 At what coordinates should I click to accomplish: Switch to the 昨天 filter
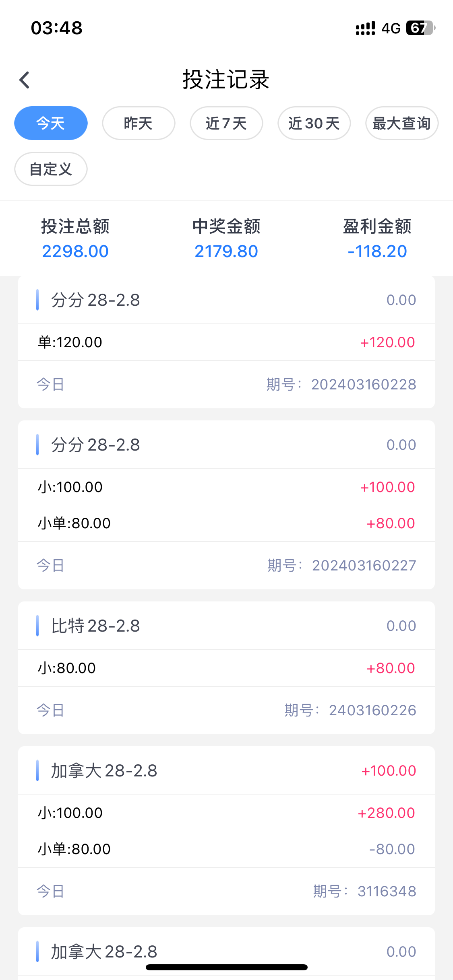[x=139, y=123]
